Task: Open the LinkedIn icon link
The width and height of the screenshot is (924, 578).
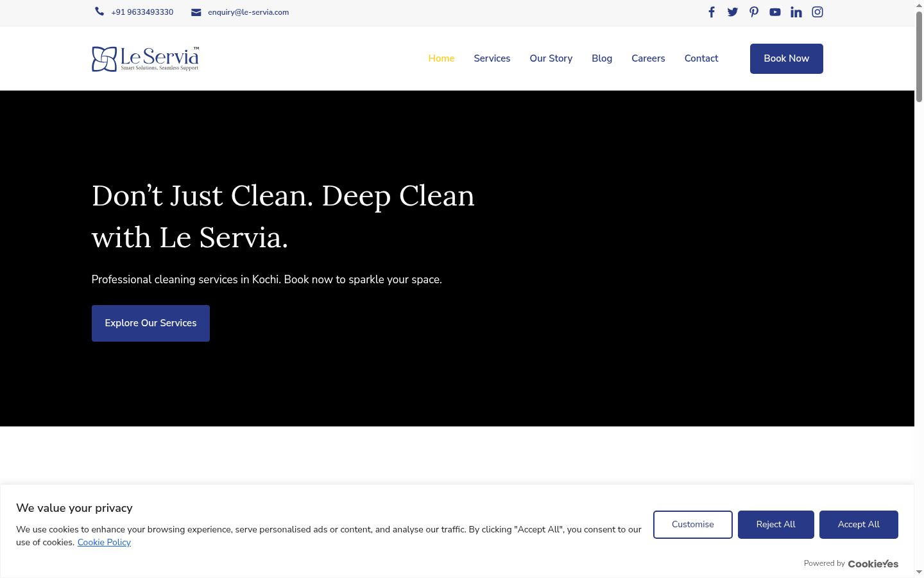Action: point(796,12)
